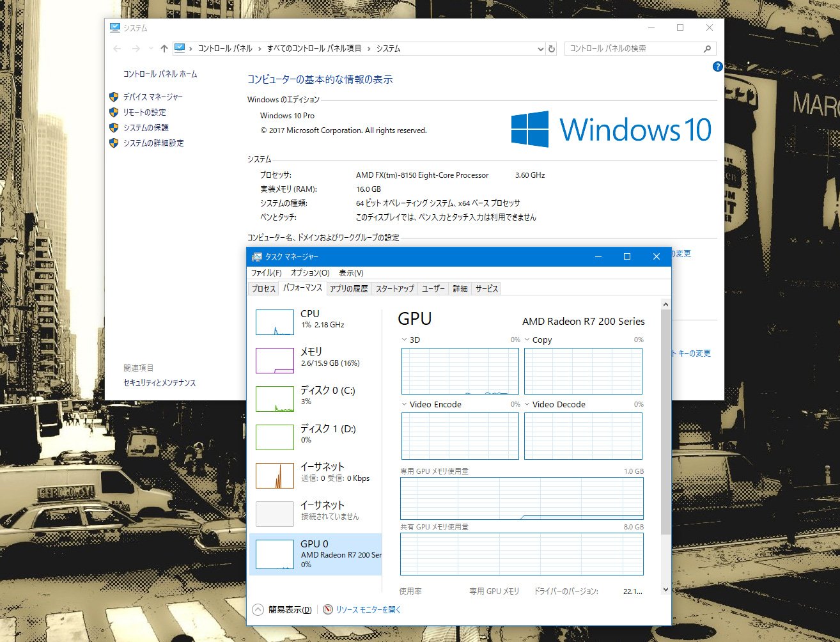
Task: Open the 表示(V) menu in Task Manager
Action: click(351, 273)
